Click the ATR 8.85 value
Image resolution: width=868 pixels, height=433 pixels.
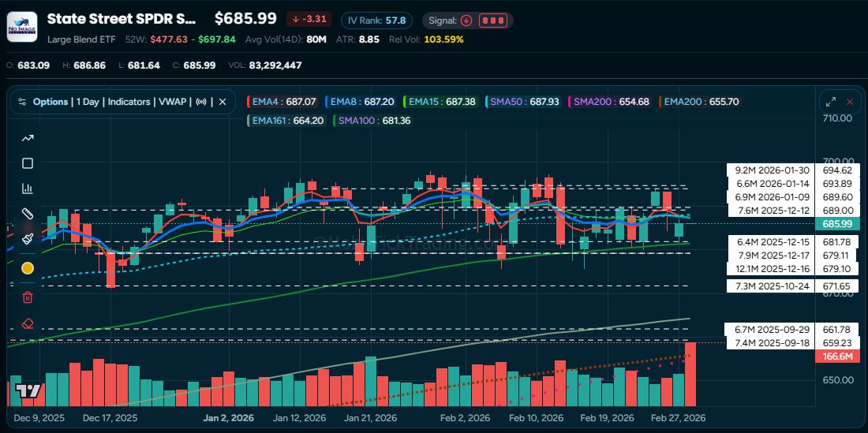(369, 39)
